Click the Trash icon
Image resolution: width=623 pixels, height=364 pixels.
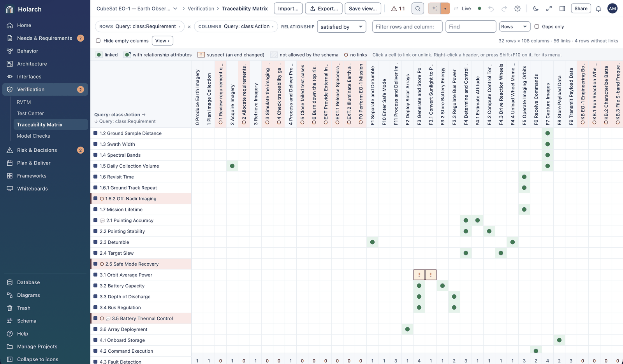point(10,308)
